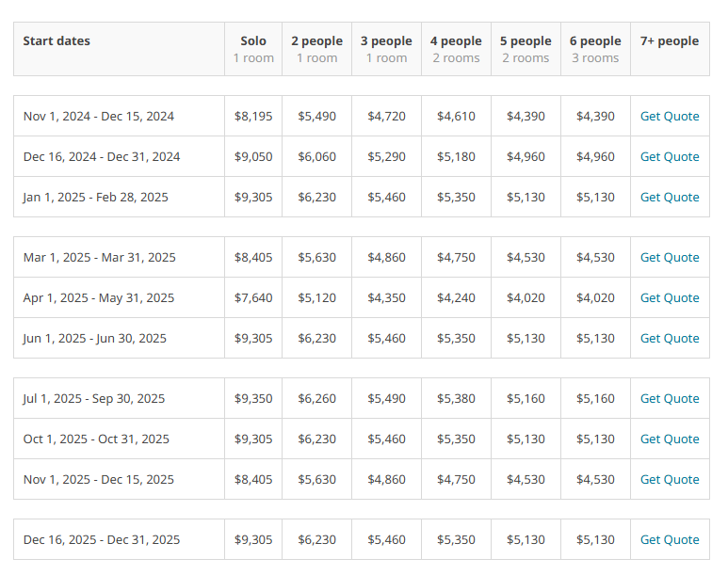Select the Apr 1, 2025 - May 31, 2025 date row

(362, 297)
